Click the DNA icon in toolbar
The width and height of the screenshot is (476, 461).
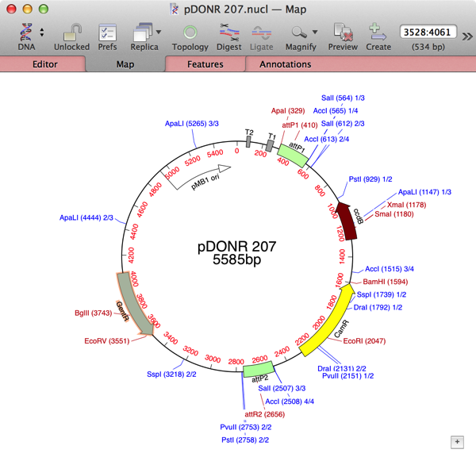click(27, 33)
